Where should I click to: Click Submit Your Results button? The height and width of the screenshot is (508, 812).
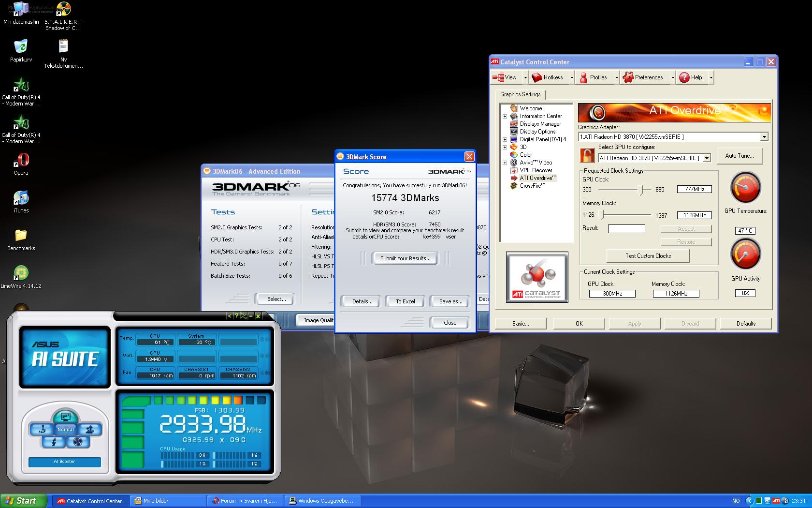pyautogui.click(x=405, y=258)
